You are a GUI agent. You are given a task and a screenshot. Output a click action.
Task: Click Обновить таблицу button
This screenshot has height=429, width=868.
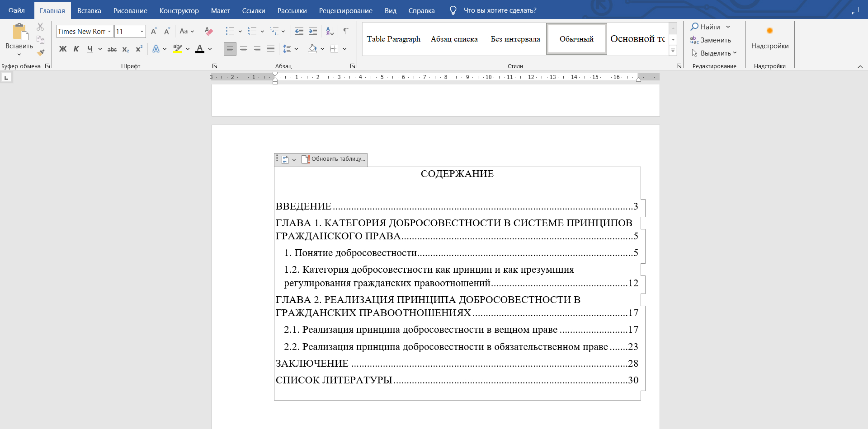[334, 159]
